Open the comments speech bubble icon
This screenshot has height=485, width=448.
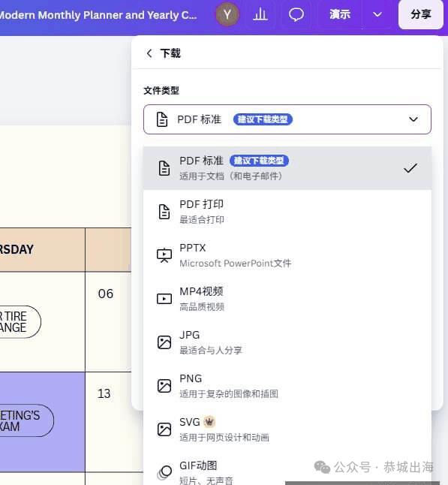point(296,14)
